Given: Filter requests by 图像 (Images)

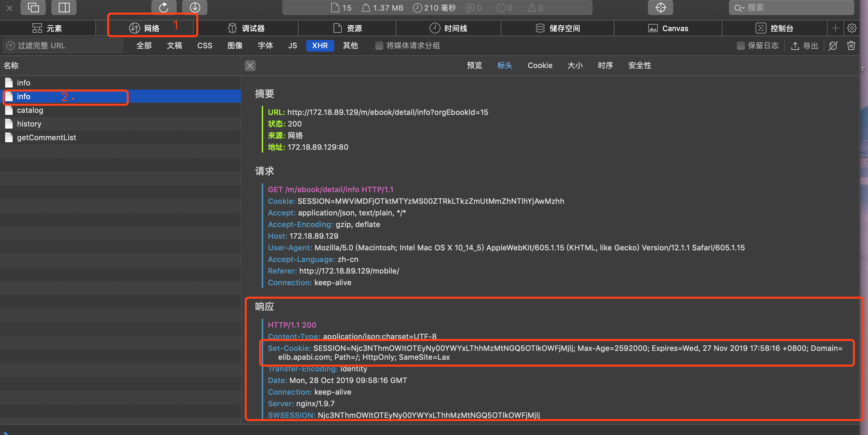Looking at the screenshot, I should click(235, 45).
